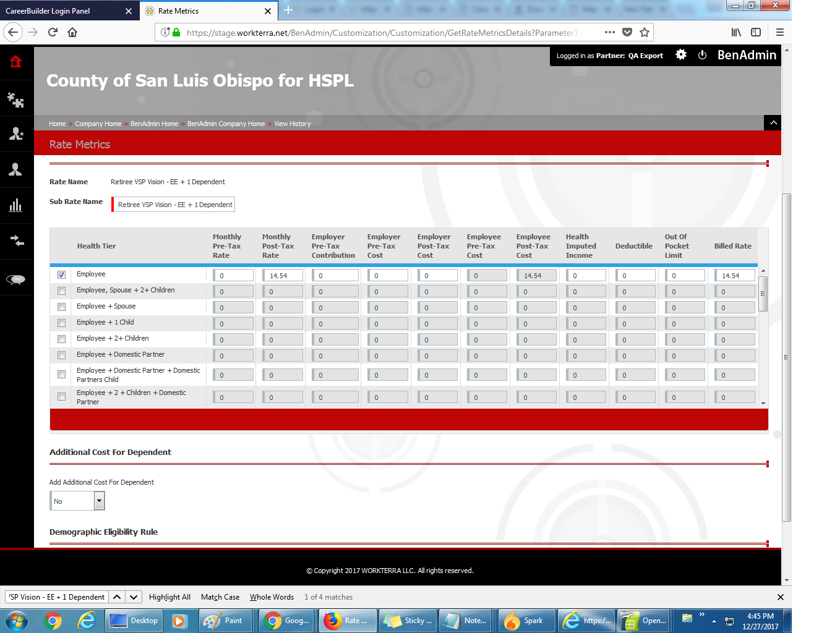The height and width of the screenshot is (633, 840).
Task: Enable the Employee + 1 Child checkbox
Action: (61, 323)
